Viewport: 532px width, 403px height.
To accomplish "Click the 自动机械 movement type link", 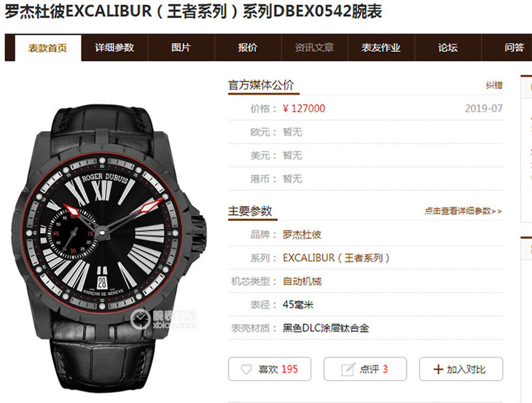I will [x=302, y=281].
